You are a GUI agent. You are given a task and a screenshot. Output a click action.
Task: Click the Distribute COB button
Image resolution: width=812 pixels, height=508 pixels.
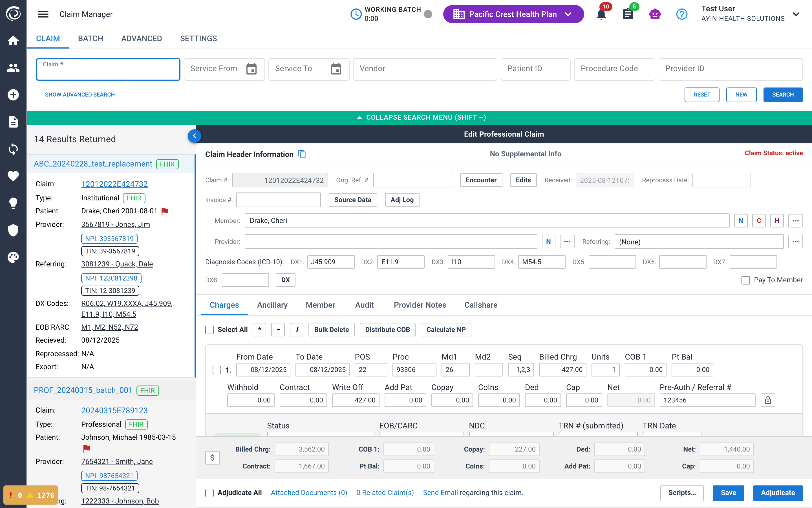387,330
